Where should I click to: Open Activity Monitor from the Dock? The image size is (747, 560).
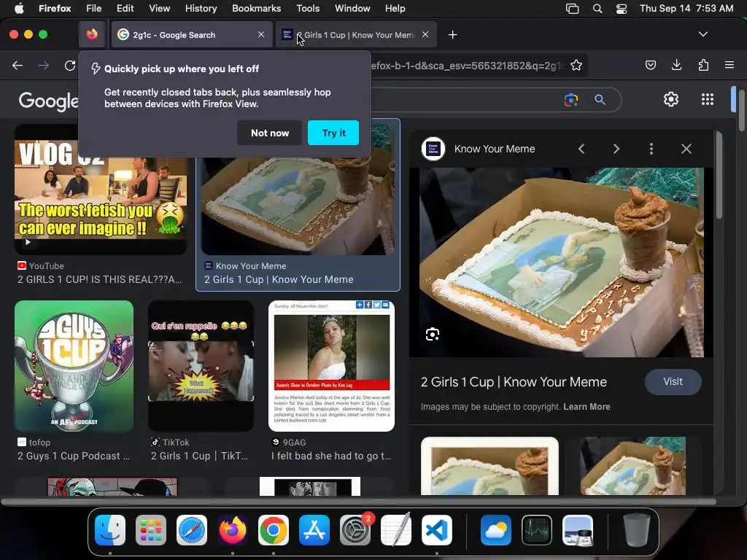[x=536, y=530]
